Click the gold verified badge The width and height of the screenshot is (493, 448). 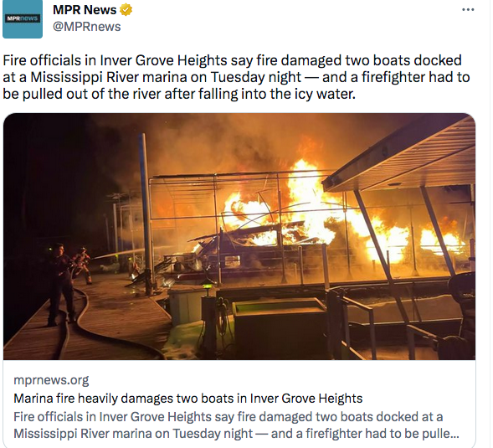point(126,10)
